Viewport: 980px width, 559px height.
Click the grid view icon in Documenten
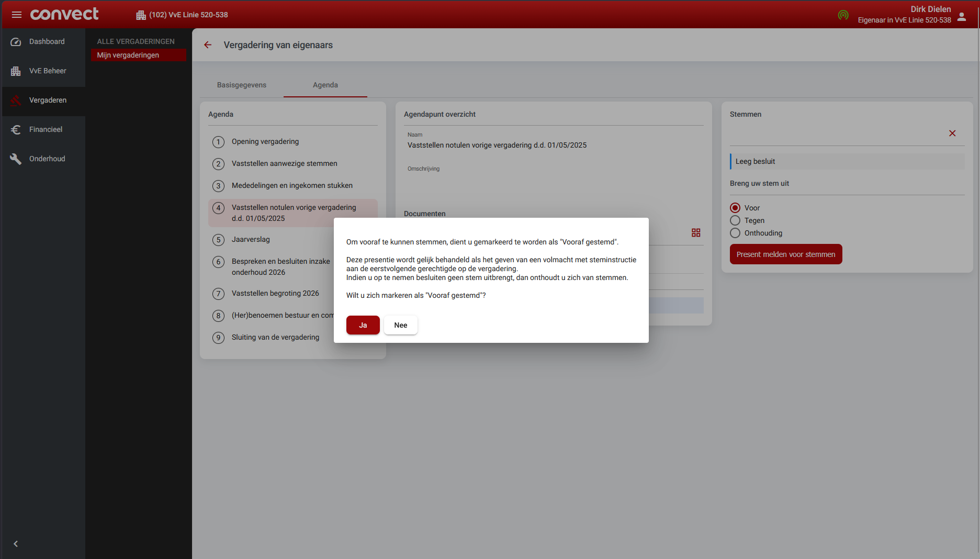pyautogui.click(x=696, y=233)
